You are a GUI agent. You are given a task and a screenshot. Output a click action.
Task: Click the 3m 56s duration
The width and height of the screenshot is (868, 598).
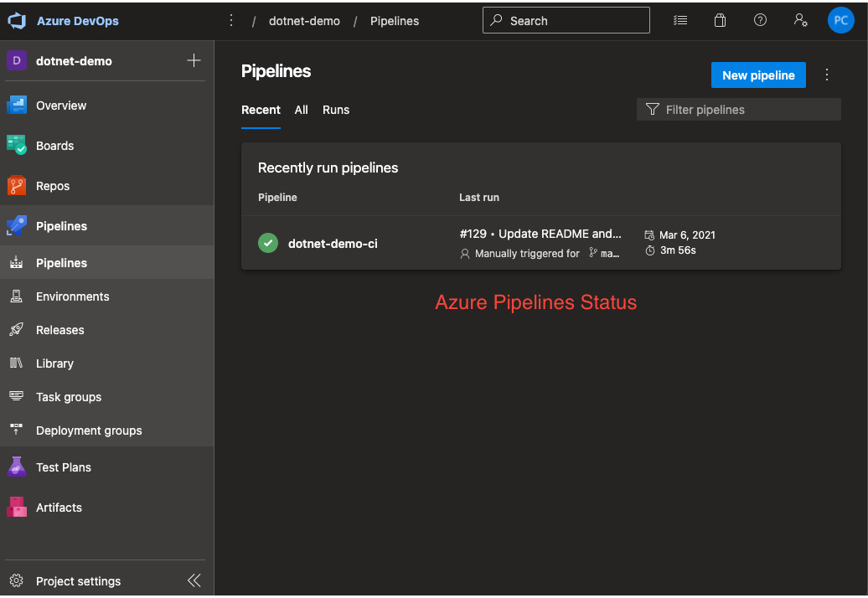click(678, 250)
